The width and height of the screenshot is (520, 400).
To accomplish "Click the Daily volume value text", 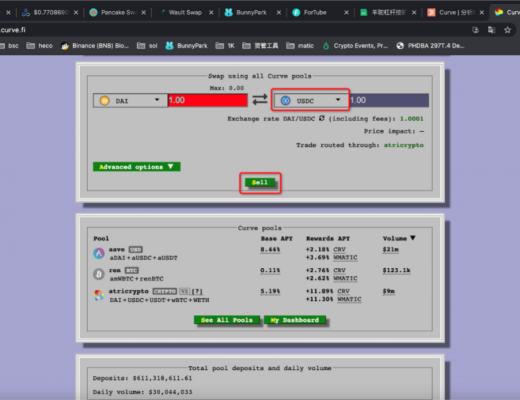I will click(170, 392).
